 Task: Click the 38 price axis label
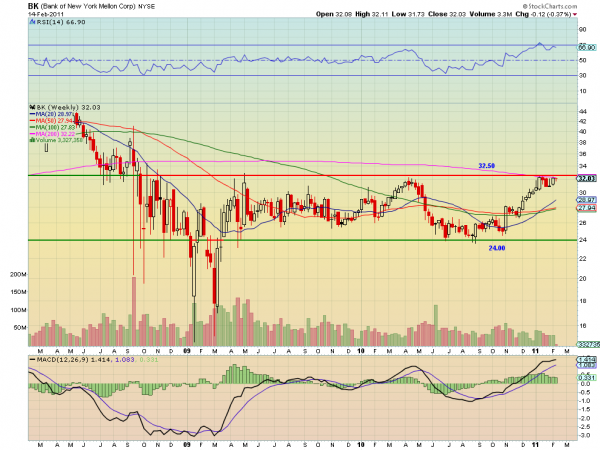[x=582, y=143]
